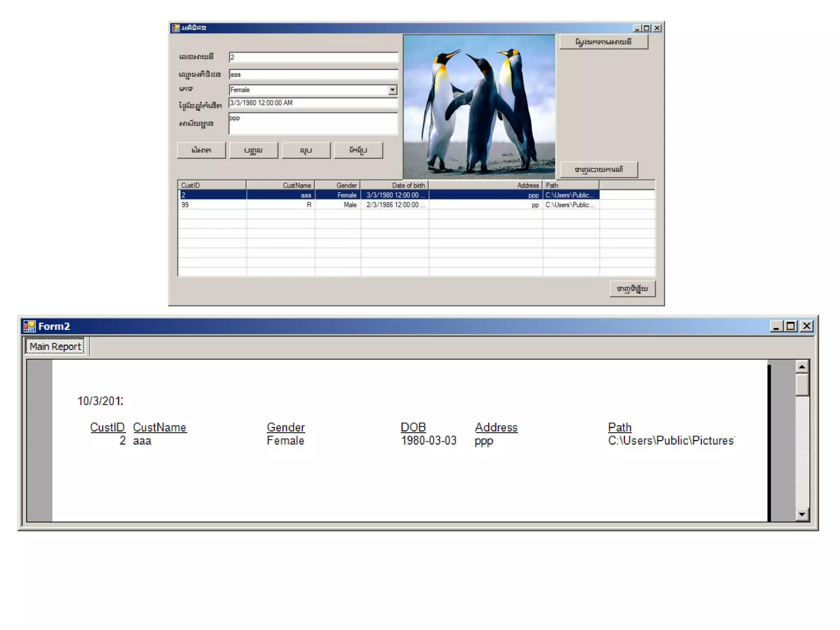Image resolution: width=840 pixels, height=630 pixels.
Task: Click the CustName column header
Action: pyautogui.click(x=281, y=185)
